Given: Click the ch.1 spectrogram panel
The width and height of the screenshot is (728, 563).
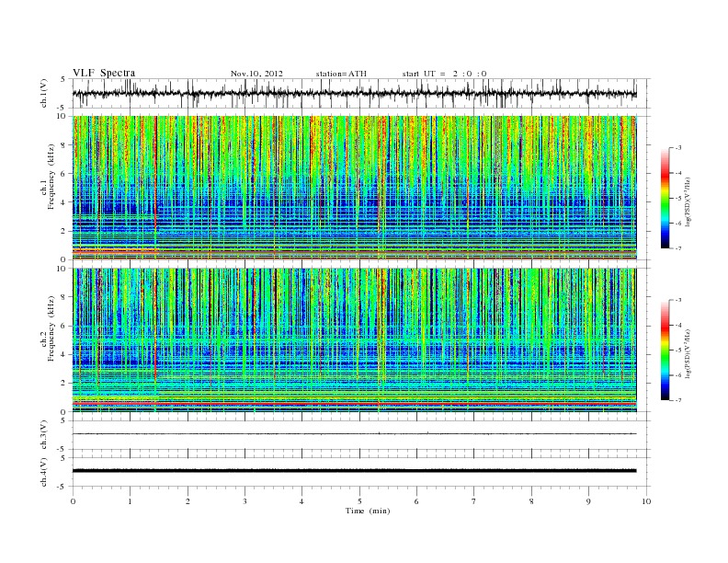Looking at the screenshot, I should 354,188.
